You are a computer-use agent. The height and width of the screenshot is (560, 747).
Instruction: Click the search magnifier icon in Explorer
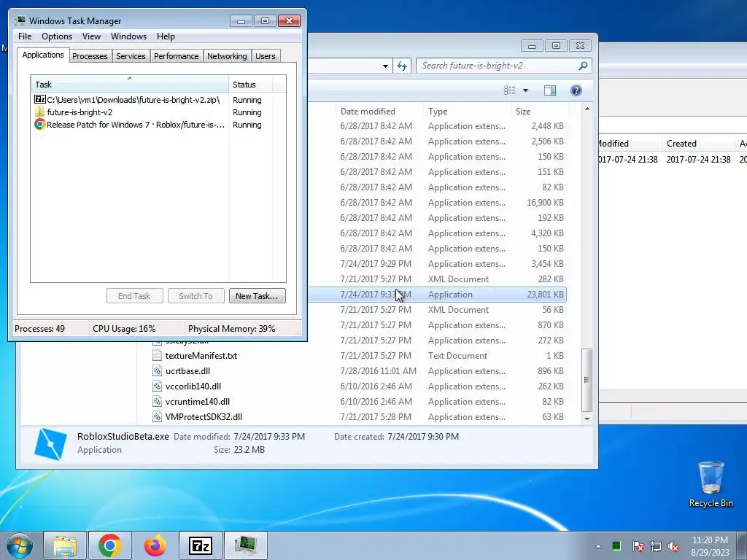(x=583, y=66)
